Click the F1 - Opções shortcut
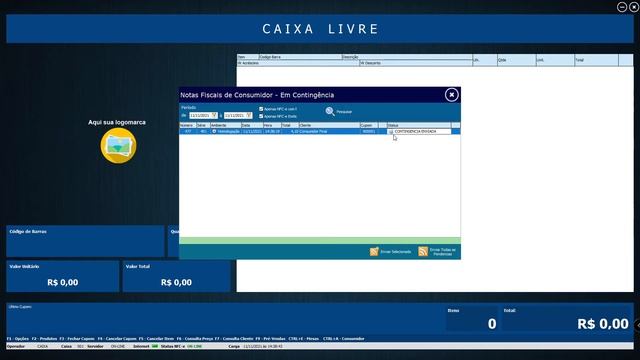Image resolution: width=640 pixels, height=360 pixels. [18, 338]
